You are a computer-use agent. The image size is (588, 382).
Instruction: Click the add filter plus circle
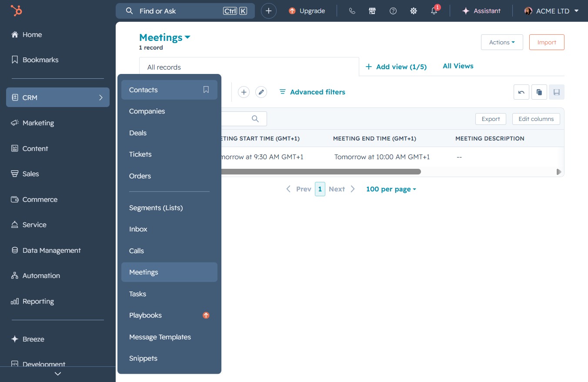click(244, 92)
